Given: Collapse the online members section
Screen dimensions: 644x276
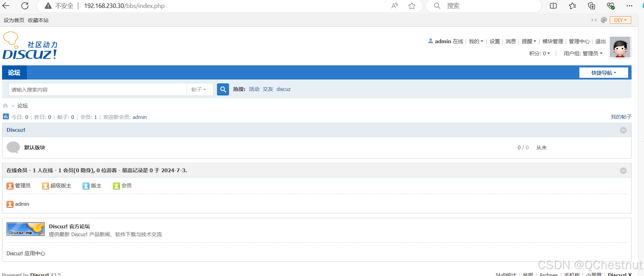Looking at the screenshot, I should pyautogui.click(x=623, y=171).
